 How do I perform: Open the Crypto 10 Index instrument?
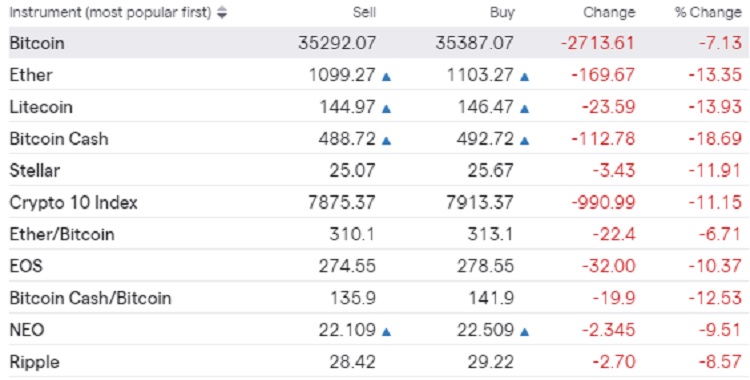(x=74, y=202)
